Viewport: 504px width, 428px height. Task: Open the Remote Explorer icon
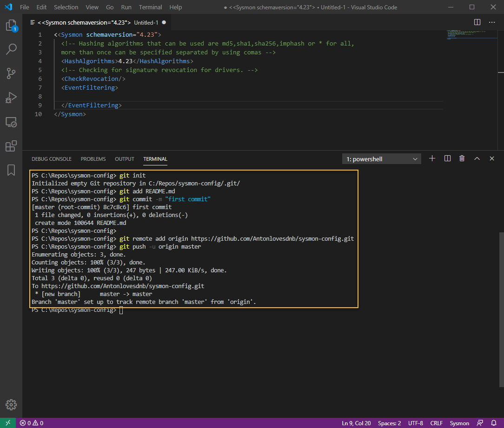pyautogui.click(x=11, y=122)
